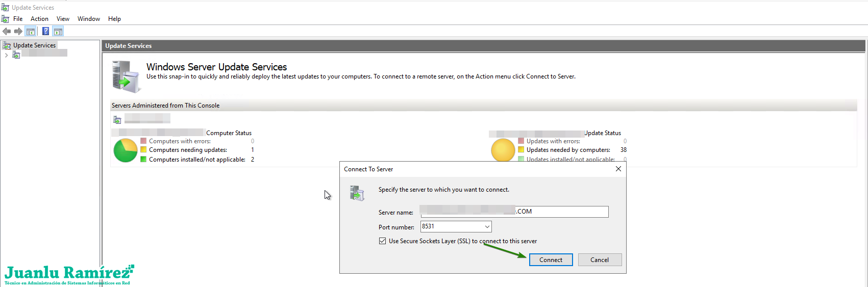Toggle the Show/Hide Console Tree icon

(31, 32)
